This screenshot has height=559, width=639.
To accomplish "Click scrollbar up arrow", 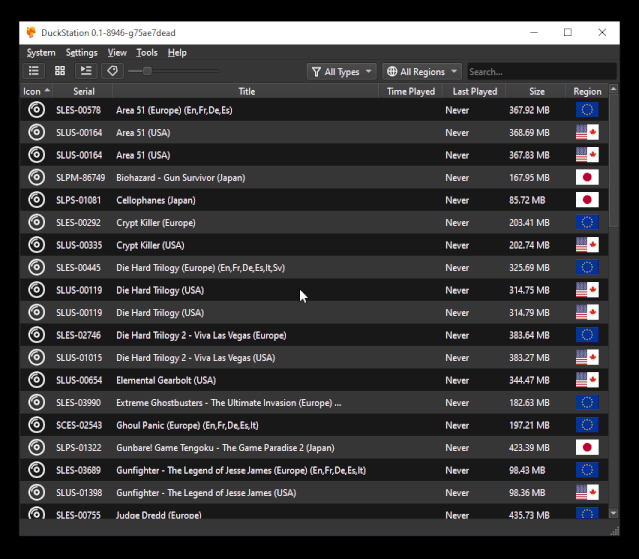I will 613,88.
